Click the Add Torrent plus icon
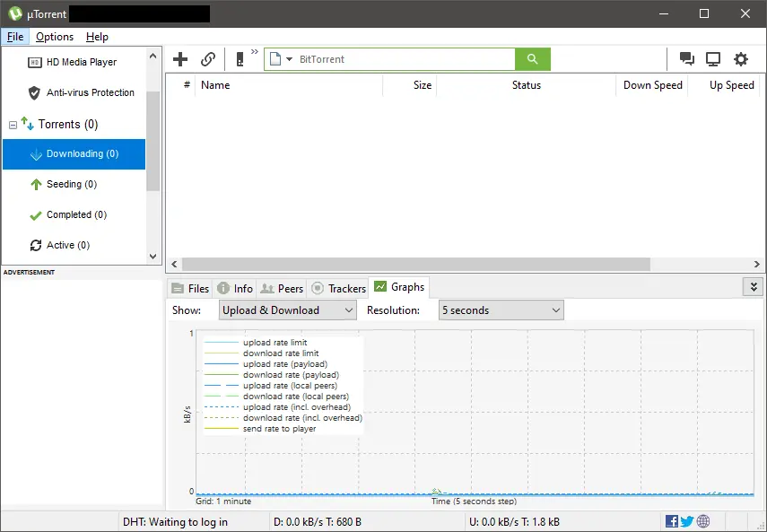 [x=179, y=59]
